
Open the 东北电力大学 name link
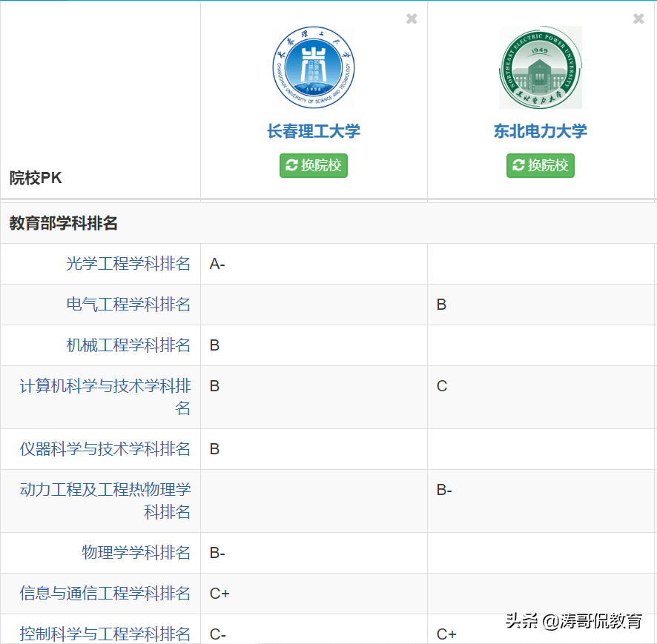click(540, 130)
